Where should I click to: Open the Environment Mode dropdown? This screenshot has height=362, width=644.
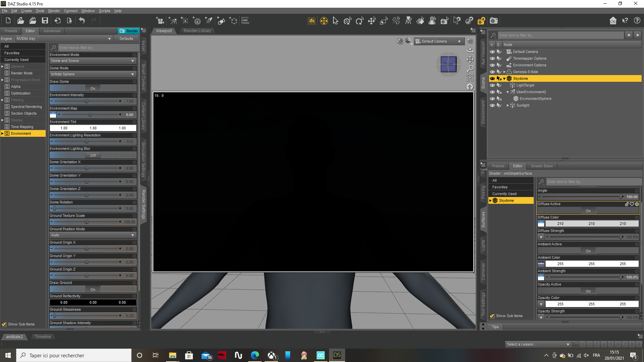93,61
